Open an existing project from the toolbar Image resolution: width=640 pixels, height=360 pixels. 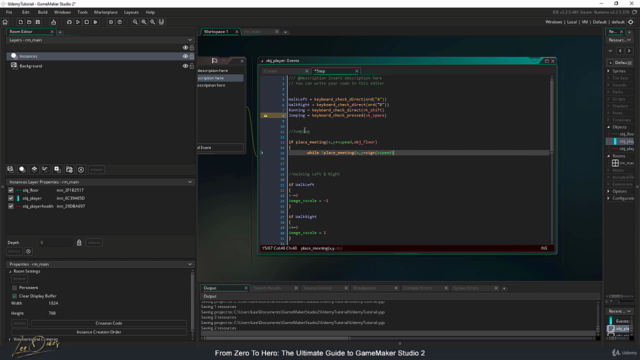tap(29, 22)
